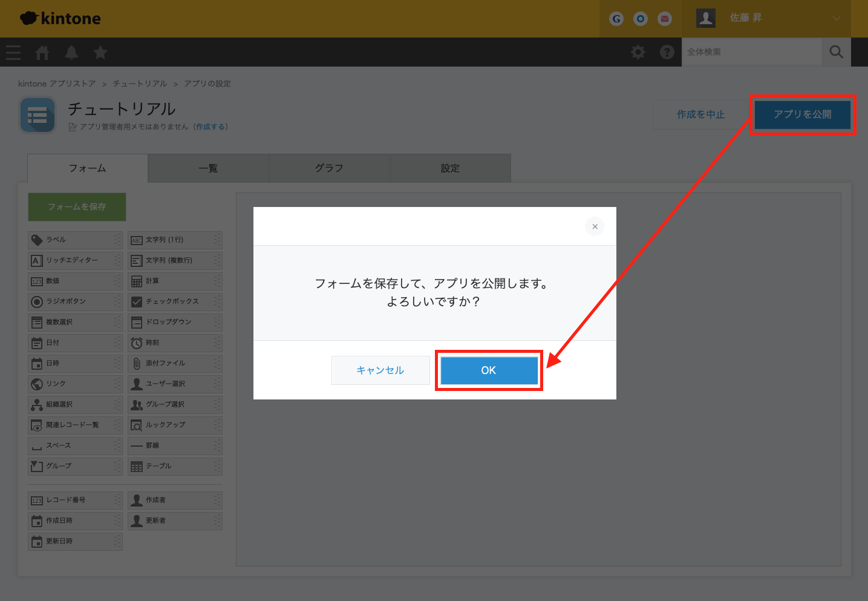Click the アプリを公開 button
This screenshot has width=868, height=601.
point(802,114)
